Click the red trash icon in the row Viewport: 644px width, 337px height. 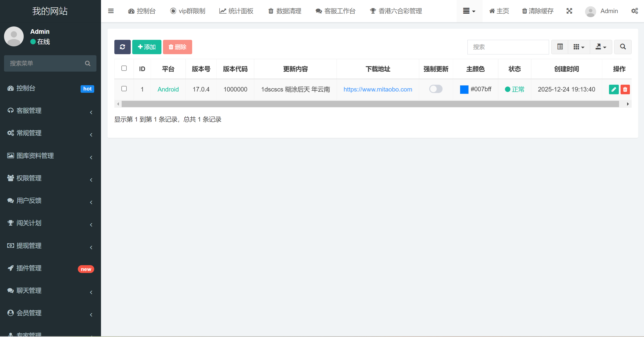(625, 89)
